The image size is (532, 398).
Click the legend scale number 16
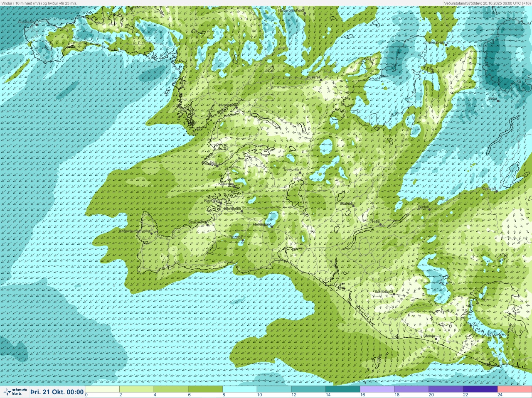pyautogui.click(x=362, y=395)
